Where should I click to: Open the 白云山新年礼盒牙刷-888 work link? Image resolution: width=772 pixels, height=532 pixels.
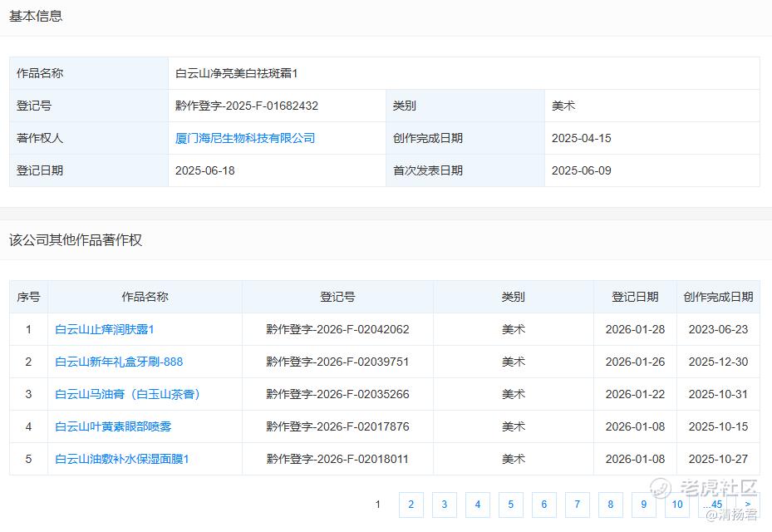pos(119,362)
